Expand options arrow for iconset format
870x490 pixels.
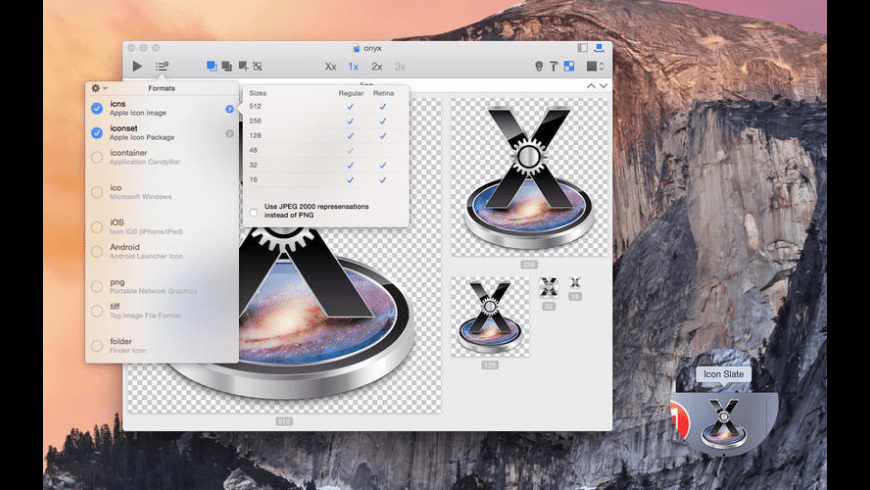(230, 133)
